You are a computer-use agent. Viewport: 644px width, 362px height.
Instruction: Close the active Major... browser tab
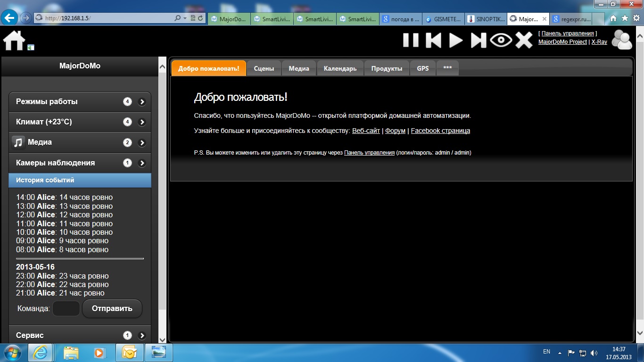[545, 19]
